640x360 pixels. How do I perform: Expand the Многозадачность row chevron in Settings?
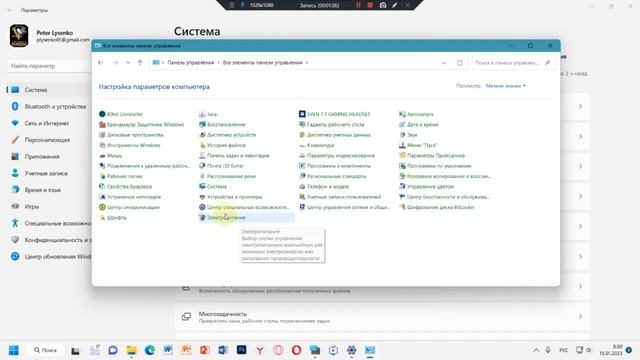(x=580, y=317)
